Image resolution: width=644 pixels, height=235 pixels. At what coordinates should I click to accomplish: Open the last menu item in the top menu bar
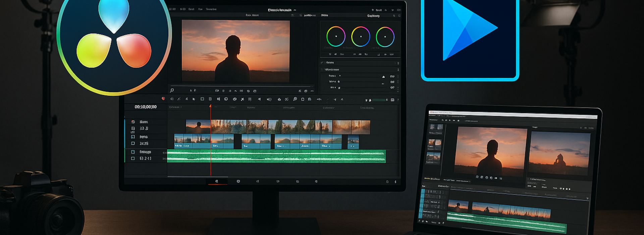coord(211,9)
